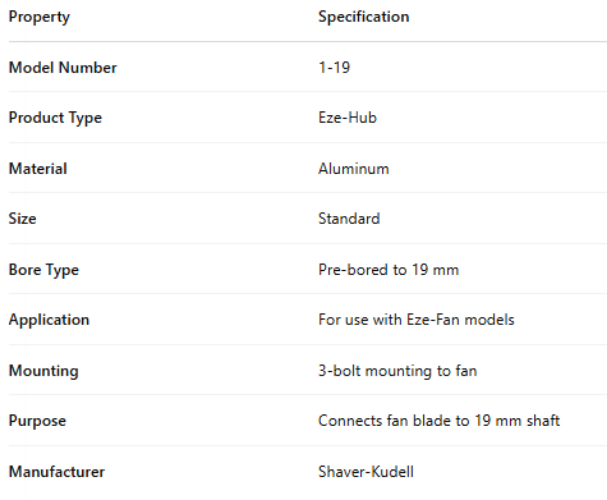Select the Manufacturer row label
Image resolution: width=607 pixels, height=500 pixels.
click(56, 472)
